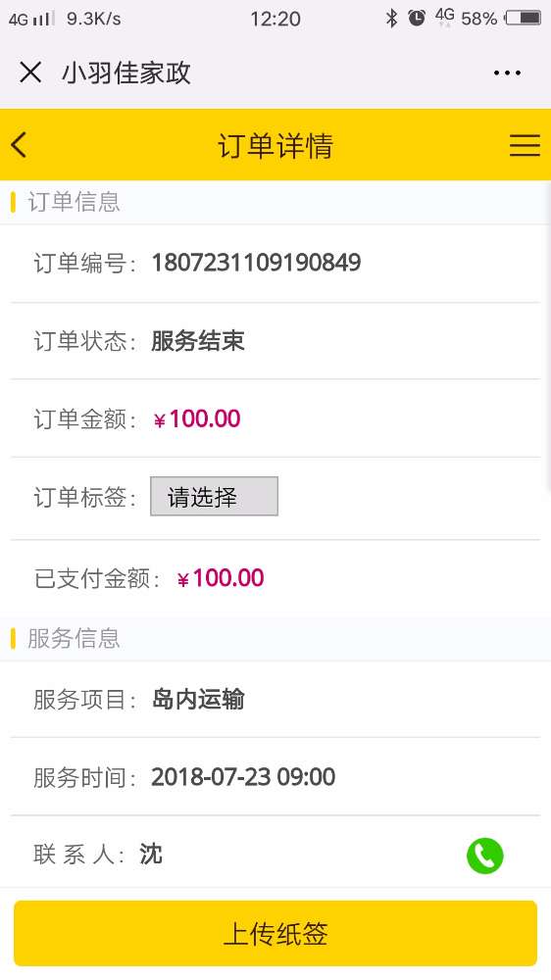The image size is (551, 980).
Task: Tap the green phone call icon
Action: [x=484, y=855]
